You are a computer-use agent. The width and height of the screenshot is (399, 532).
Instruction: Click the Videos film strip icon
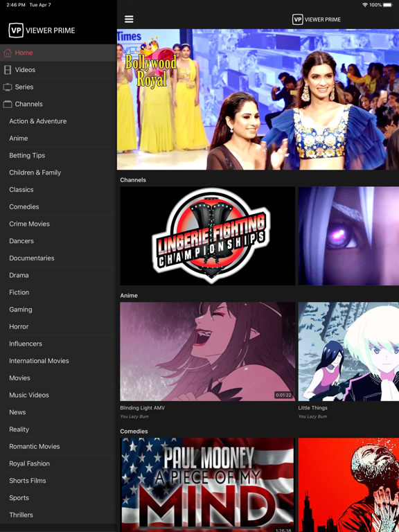pos(8,70)
